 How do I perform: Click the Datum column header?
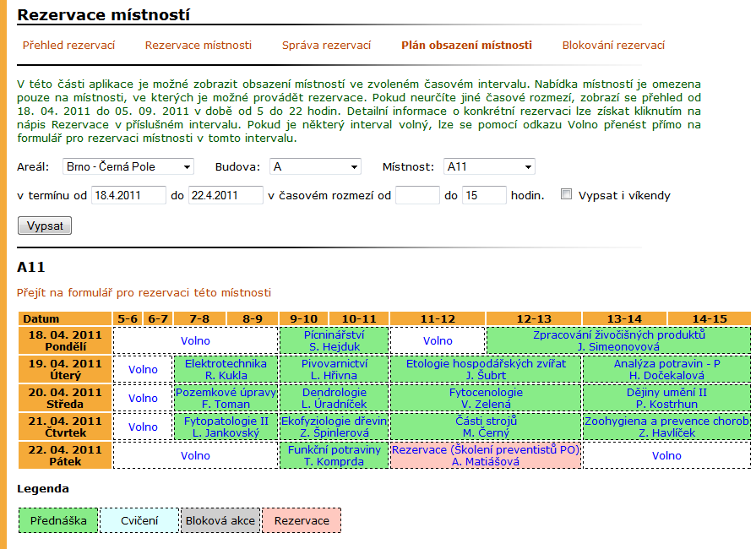click(x=64, y=318)
